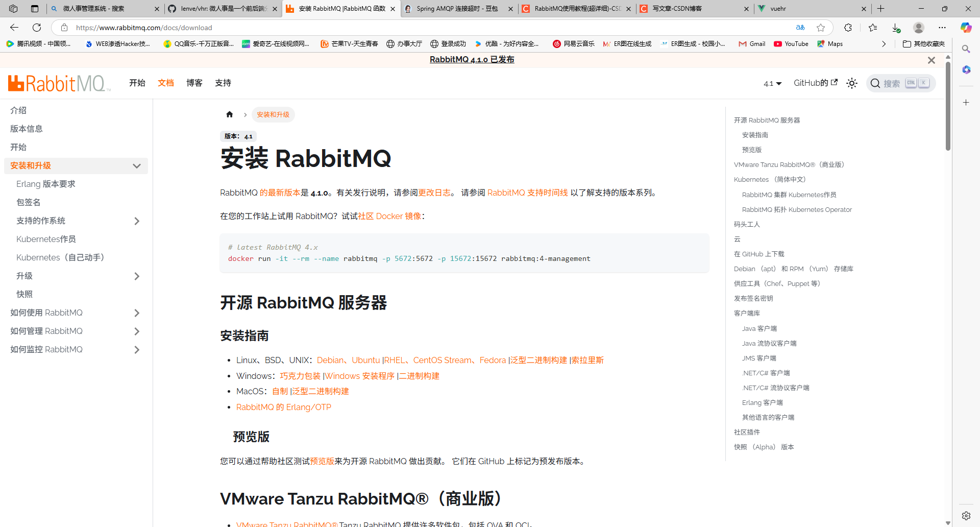Open the Maps bookmark
Image resolution: width=980 pixels, height=527 pixels.
[830, 44]
